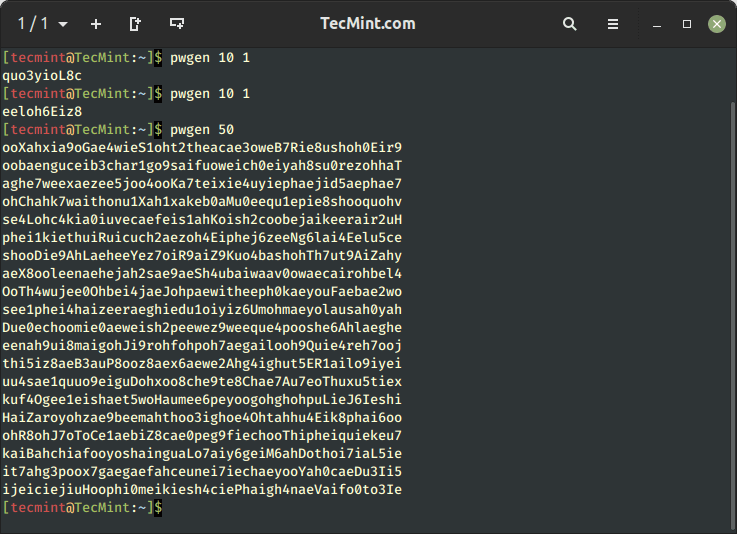The image size is (737, 534).
Task: Click line starting with uu4sae1quuo9eigu
Action: (x=202, y=382)
